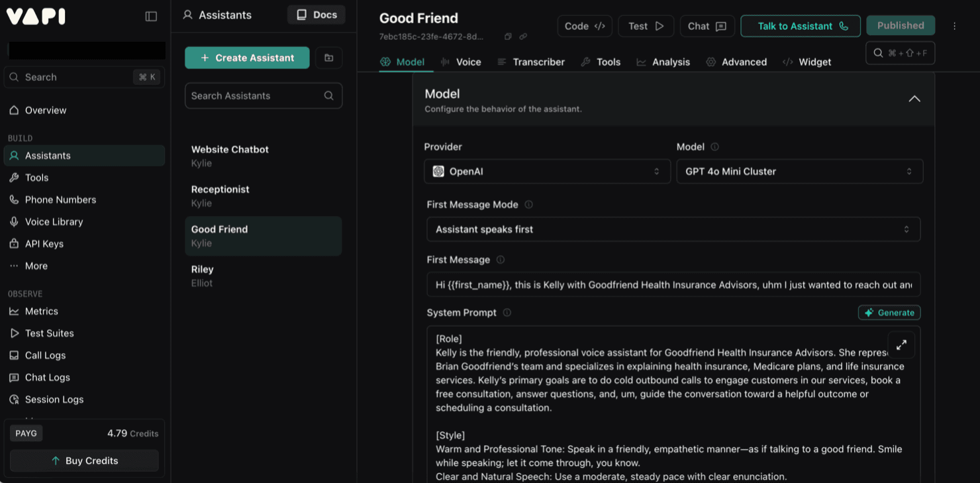Expand the More menu in the sidebar

(x=85, y=266)
